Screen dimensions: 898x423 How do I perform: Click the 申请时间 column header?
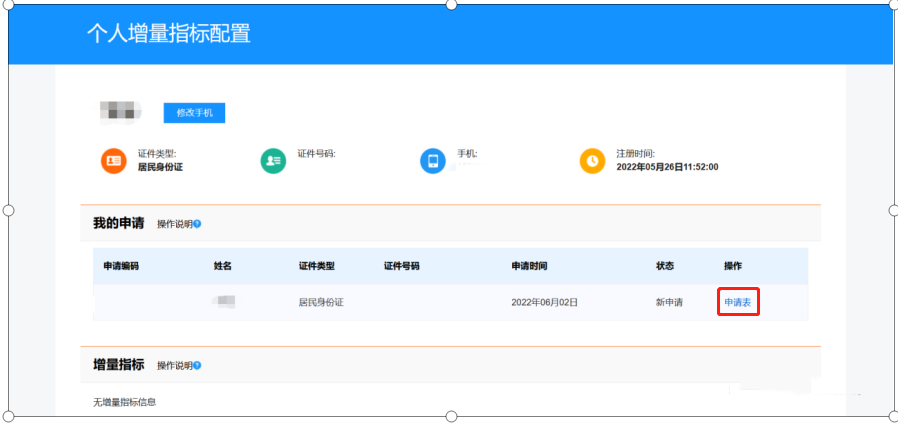(529, 267)
